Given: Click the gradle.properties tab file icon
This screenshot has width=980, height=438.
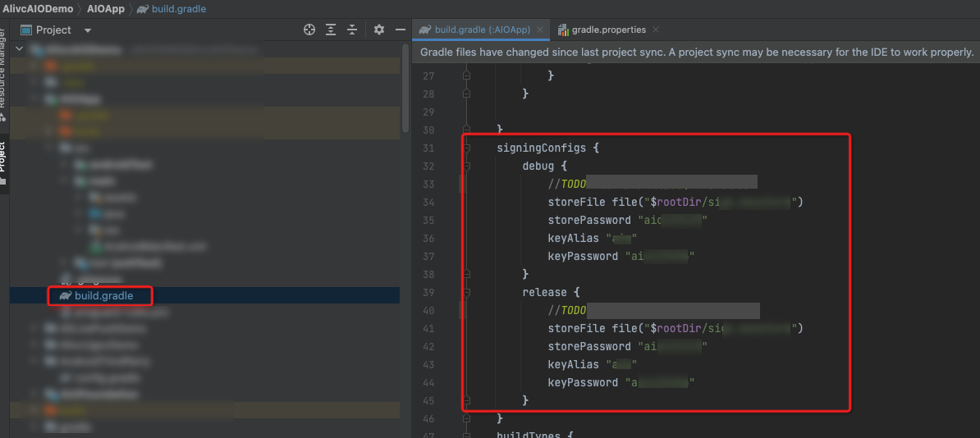Looking at the screenshot, I should tap(563, 30).
